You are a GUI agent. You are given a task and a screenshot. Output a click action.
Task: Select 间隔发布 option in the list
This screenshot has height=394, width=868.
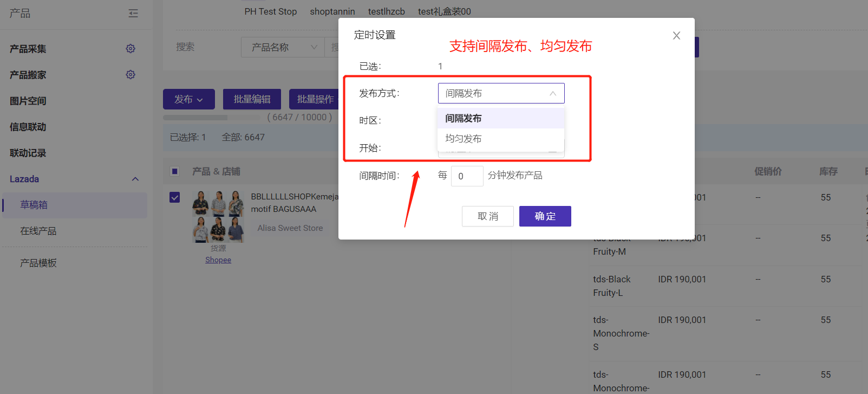click(501, 118)
